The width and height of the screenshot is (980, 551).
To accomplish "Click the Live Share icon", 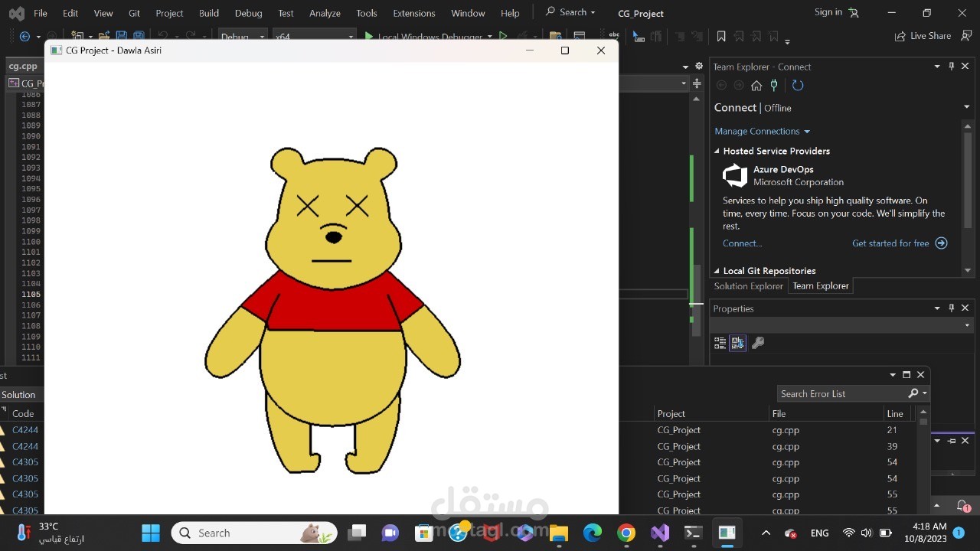I will tap(900, 36).
